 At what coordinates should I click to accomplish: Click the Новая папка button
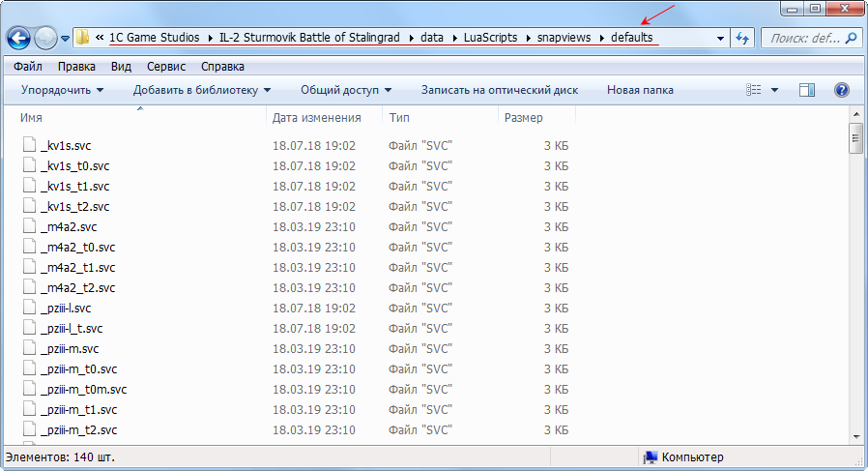click(640, 90)
